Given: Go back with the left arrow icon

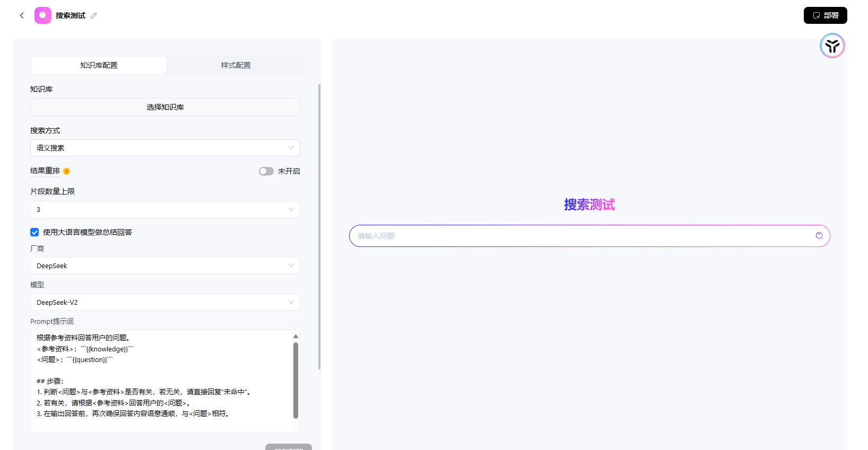Looking at the screenshot, I should point(22,15).
